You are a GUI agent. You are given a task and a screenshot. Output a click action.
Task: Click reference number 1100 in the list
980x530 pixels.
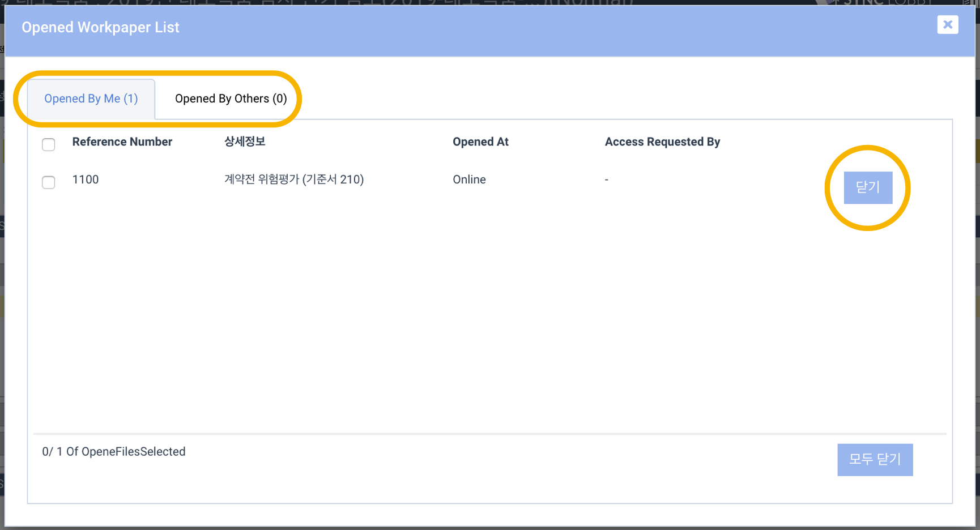86,179
